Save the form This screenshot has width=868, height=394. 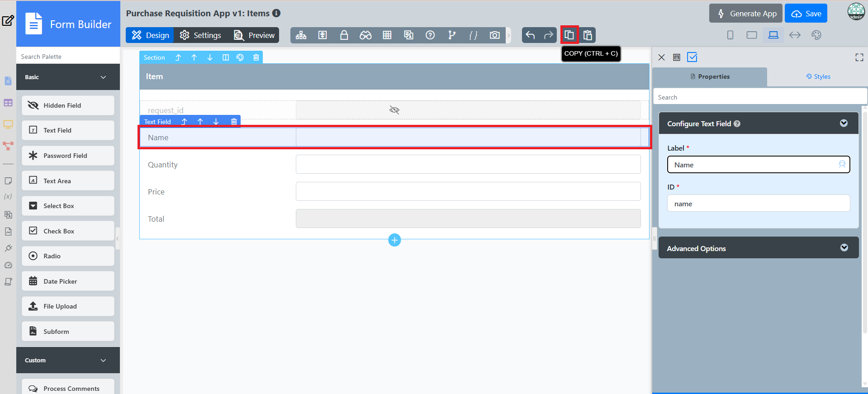[806, 14]
